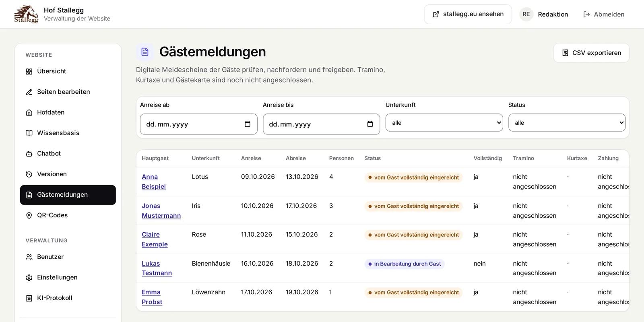Click the Vollständig column header
The width and height of the screenshot is (644, 322).
tap(488, 158)
